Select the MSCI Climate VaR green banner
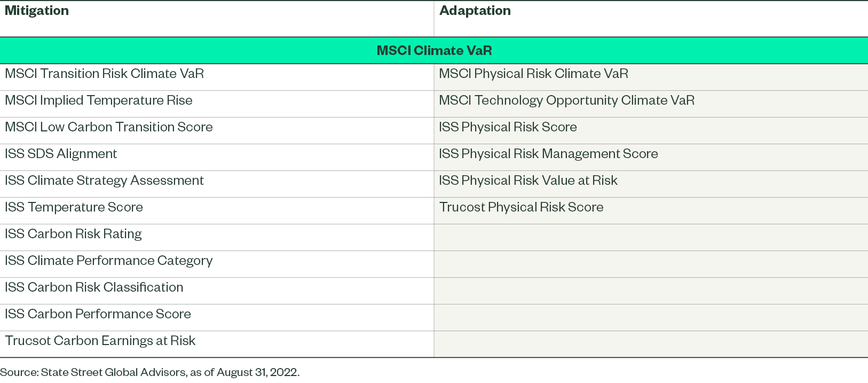 [x=434, y=51]
